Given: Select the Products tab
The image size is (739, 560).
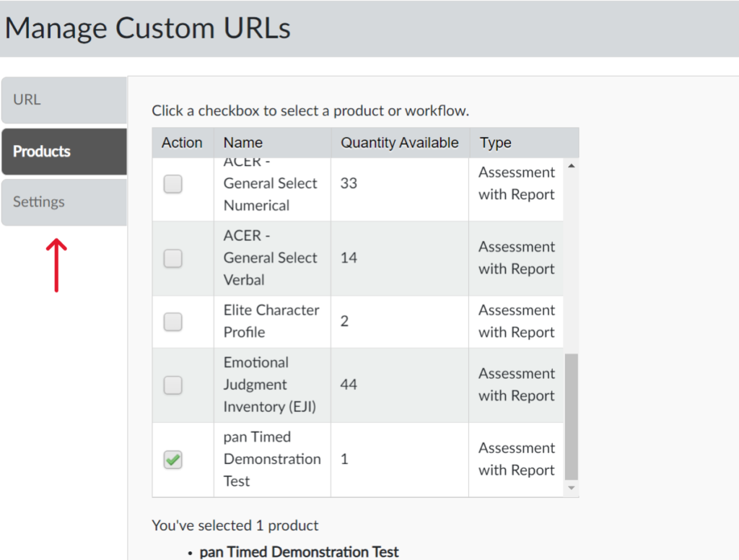Looking at the screenshot, I should tap(64, 152).
